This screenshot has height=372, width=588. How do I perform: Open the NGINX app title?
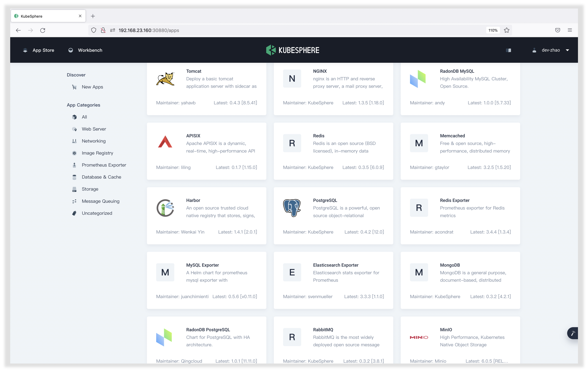pyautogui.click(x=320, y=71)
